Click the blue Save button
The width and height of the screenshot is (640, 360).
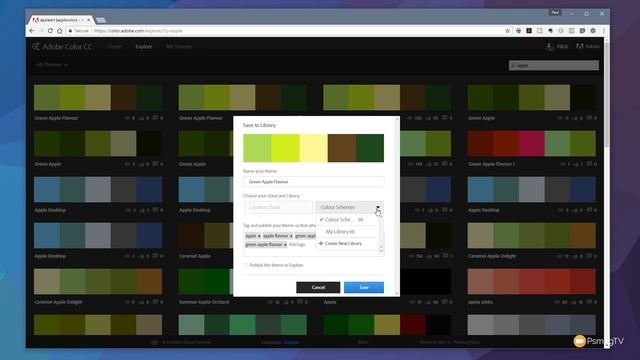coord(364,287)
